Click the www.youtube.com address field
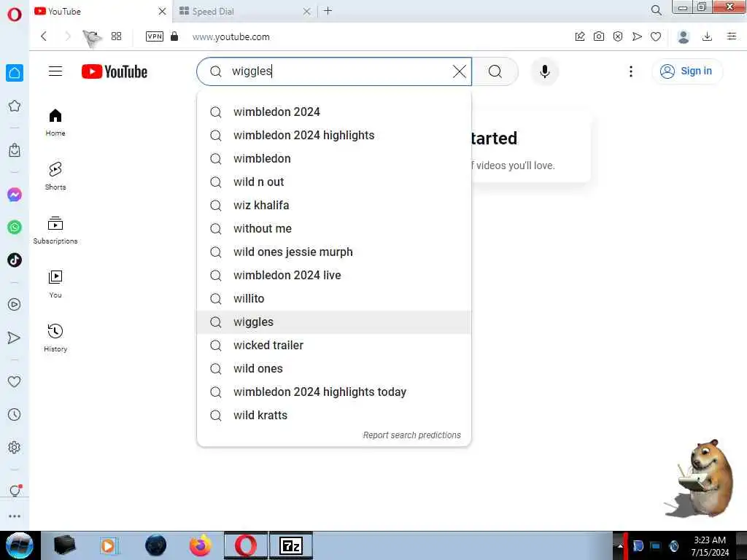This screenshot has height=560, width=747. click(x=231, y=36)
